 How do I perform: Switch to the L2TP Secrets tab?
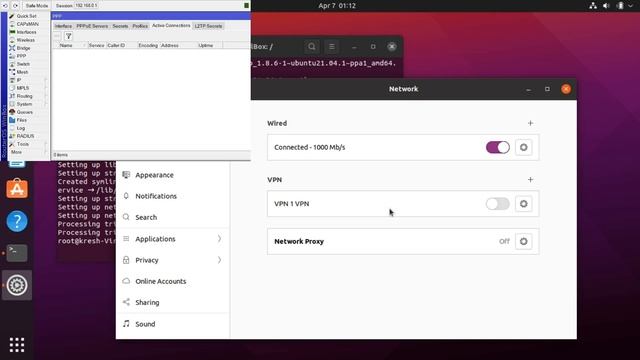(208, 26)
